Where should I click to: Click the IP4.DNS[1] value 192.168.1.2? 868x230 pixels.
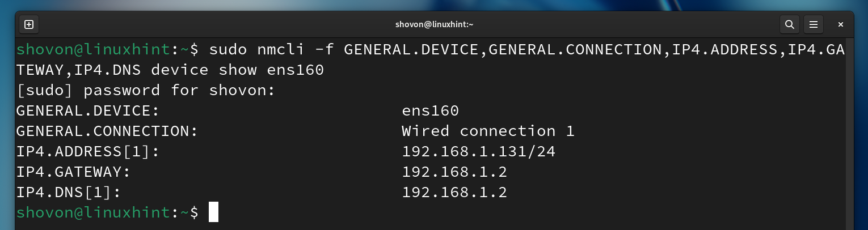(x=454, y=192)
